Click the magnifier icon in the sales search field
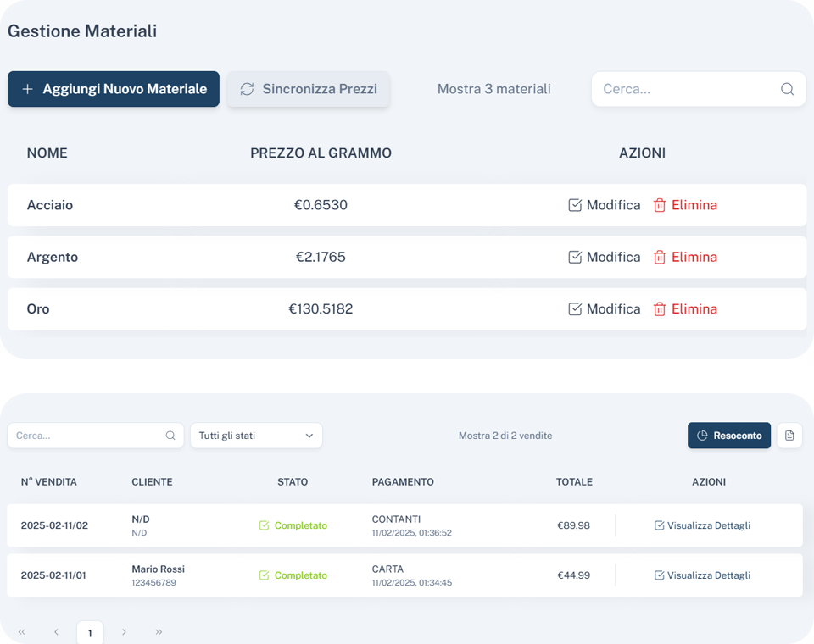Image resolution: width=814 pixels, height=644 pixels. point(169,435)
